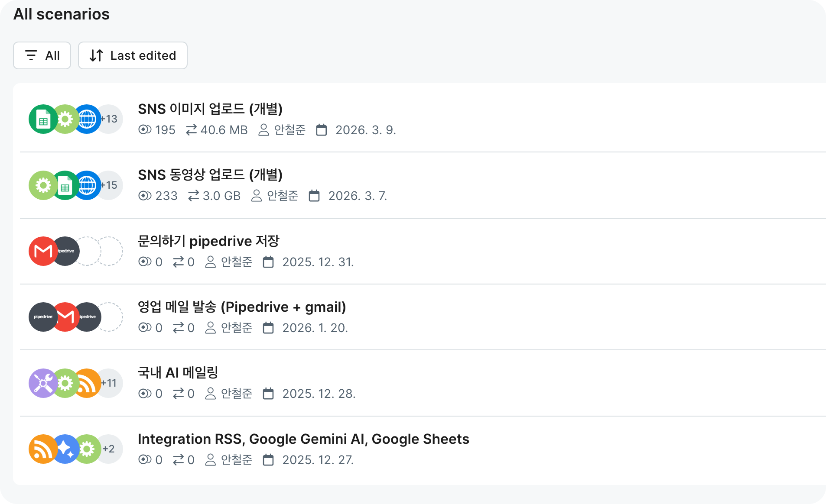
Task: Click the Gmail icon in 문의하기 pipedrive 저장
Action: (x=42, y=251)
